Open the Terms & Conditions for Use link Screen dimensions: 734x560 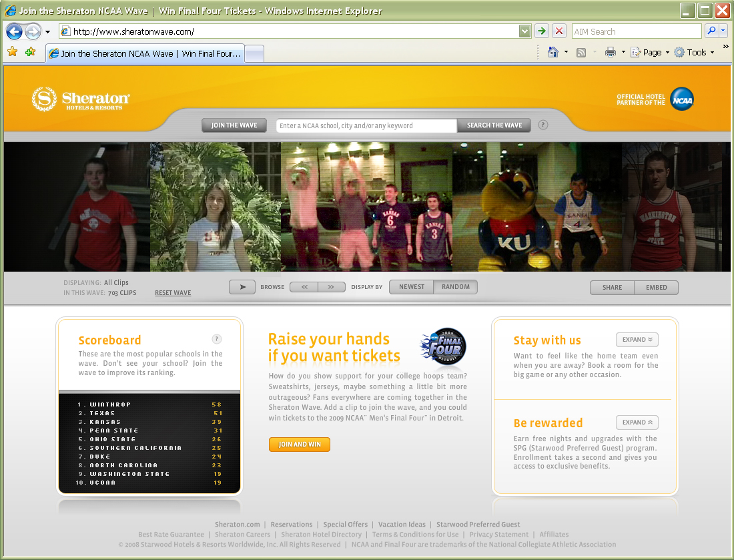pos(415,534)
